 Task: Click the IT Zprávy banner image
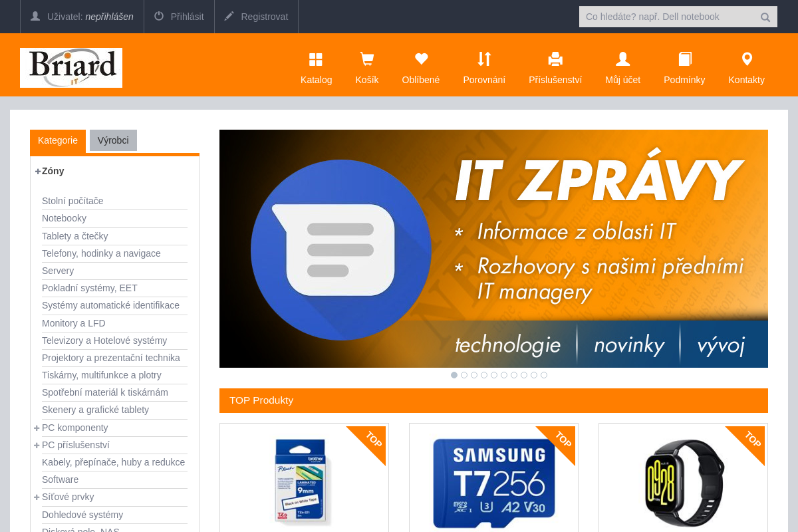coord(493,249)
